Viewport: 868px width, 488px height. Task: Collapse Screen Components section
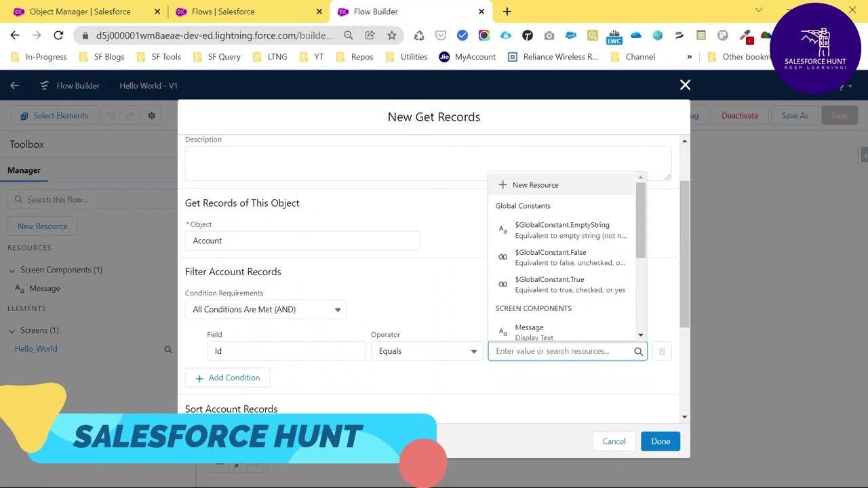click(12, 270)
